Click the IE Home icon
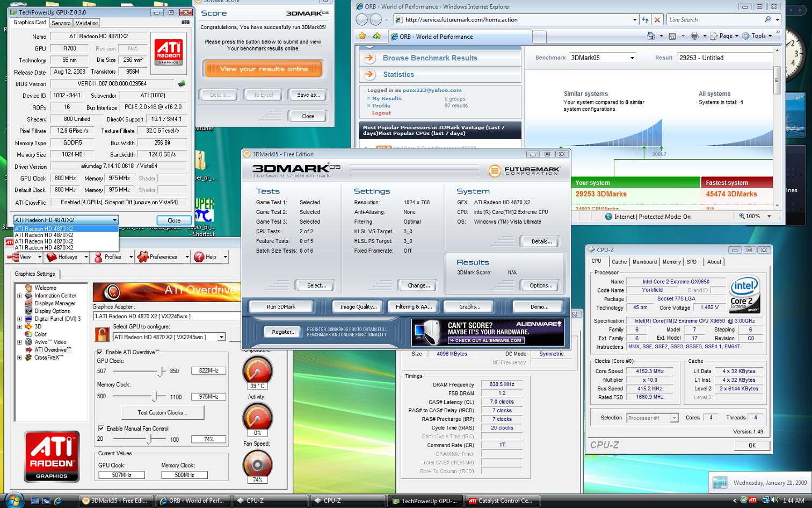812x508 pixels. point(651,36)
